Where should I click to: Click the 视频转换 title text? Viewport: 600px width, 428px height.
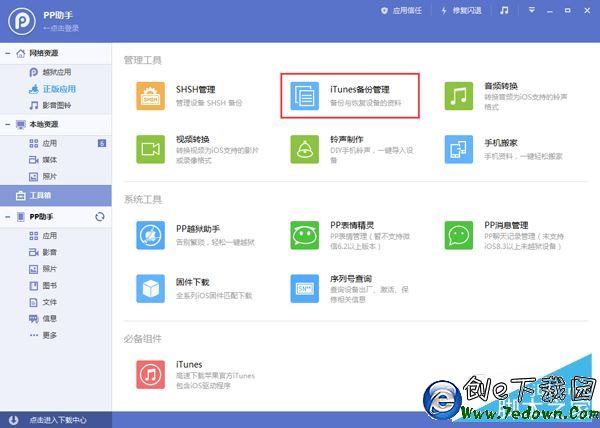[192, 139]
